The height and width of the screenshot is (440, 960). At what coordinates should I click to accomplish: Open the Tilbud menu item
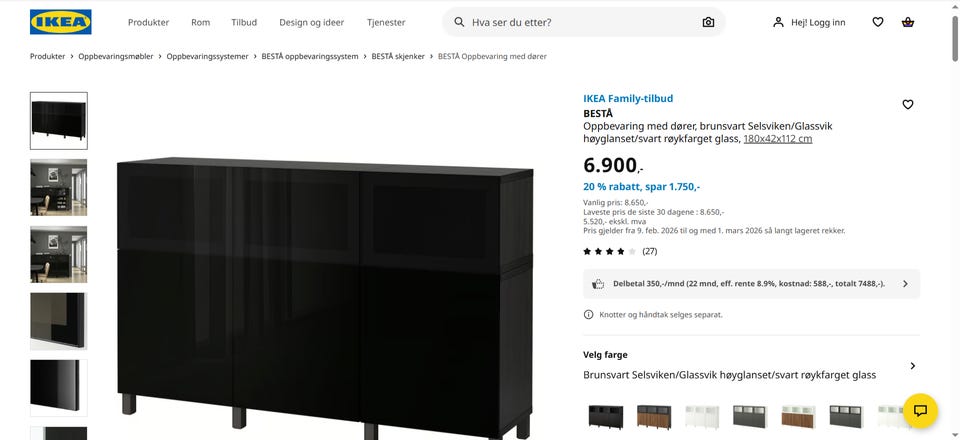pyautogui.click(x=244, y=22)
